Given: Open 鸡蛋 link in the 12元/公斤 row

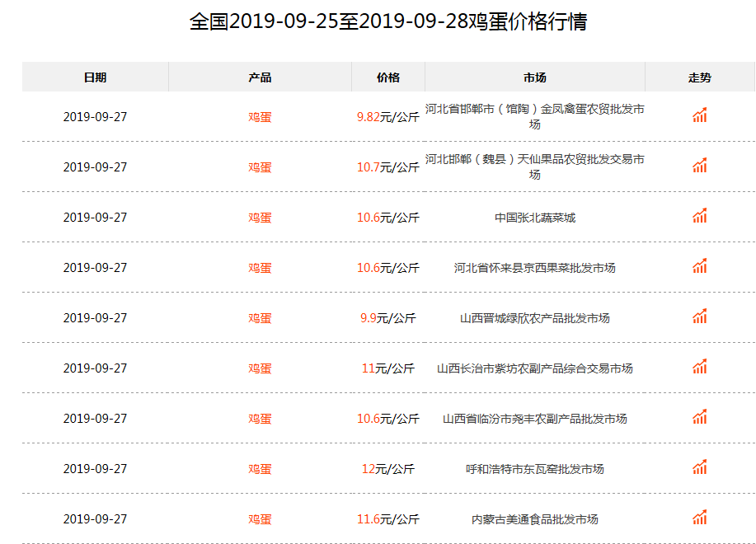Looking at the screenshot, I should coord(260,469).
